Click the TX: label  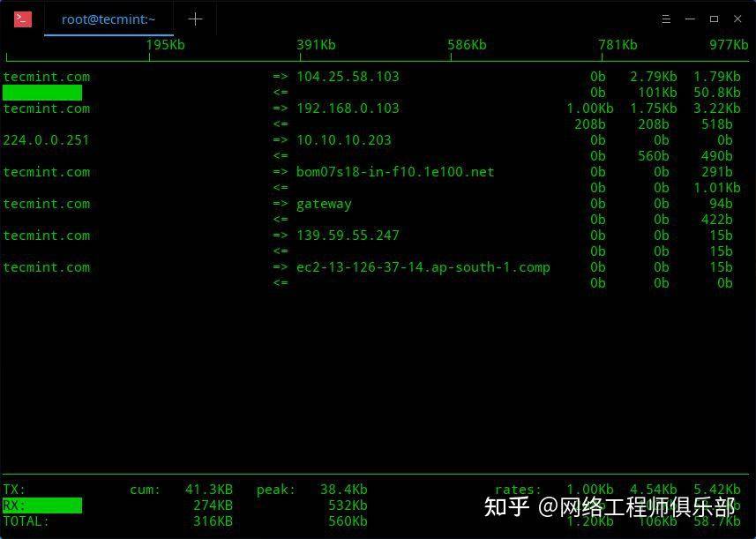[x=14, y=490]
